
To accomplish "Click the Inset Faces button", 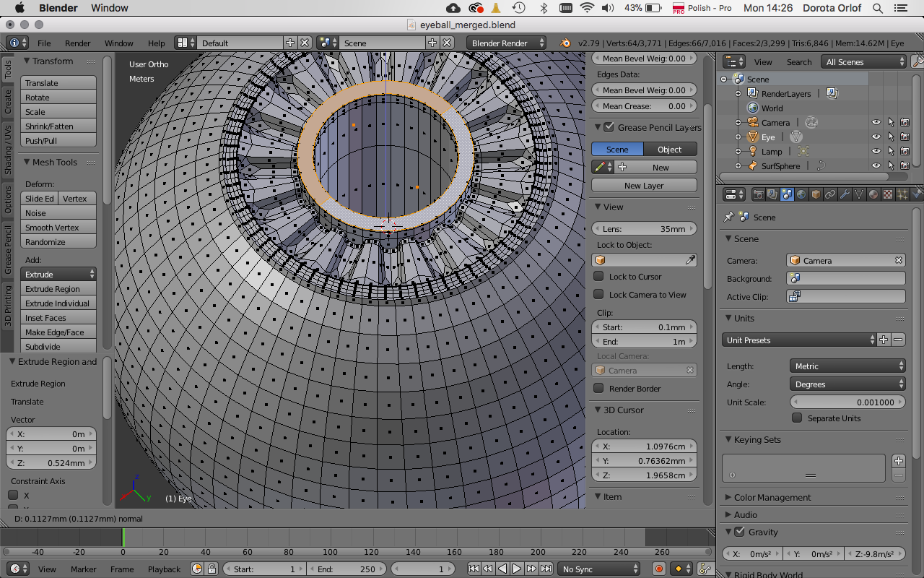I will pyautogui.click(x=58, y=318).
